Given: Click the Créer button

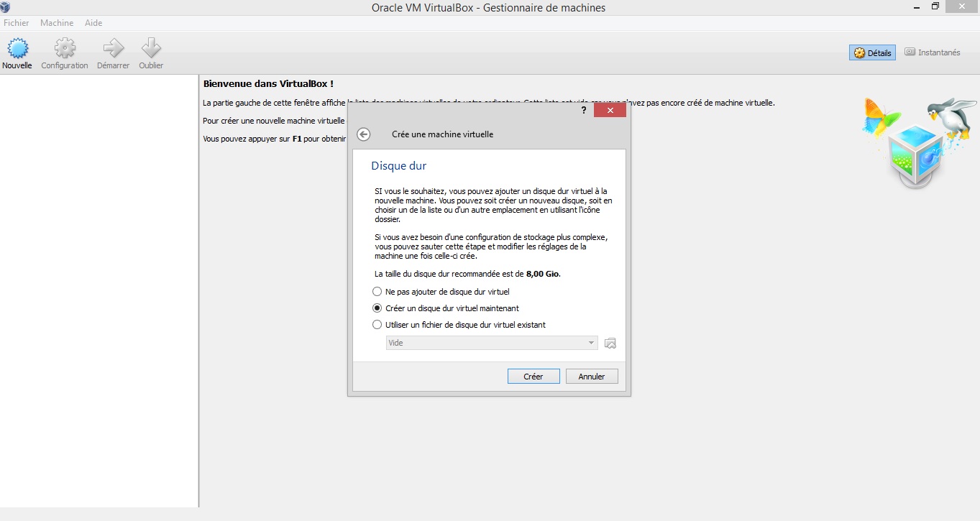Looking at the screenshot, I should coord(533,377).
